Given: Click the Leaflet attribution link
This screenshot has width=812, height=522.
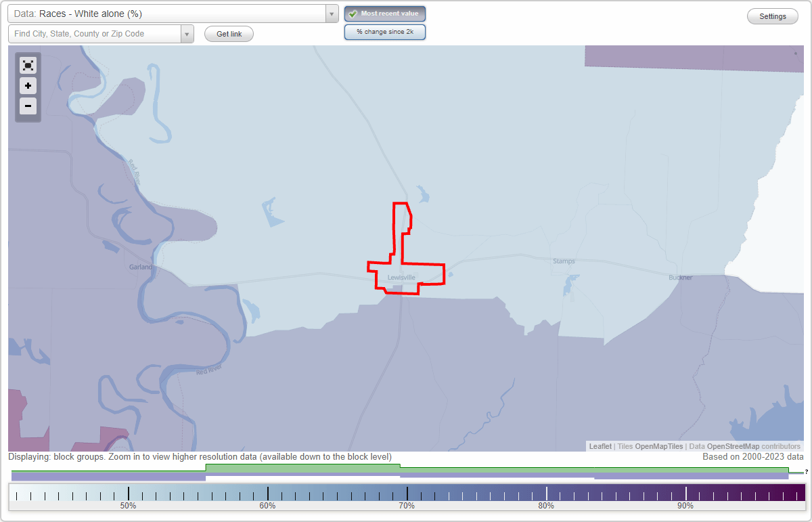Looking at the screenshot, I should [600, 446].
